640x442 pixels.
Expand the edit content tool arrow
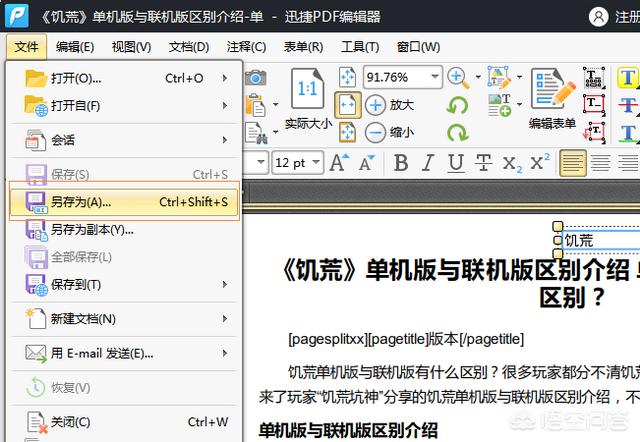pos(519,77)
